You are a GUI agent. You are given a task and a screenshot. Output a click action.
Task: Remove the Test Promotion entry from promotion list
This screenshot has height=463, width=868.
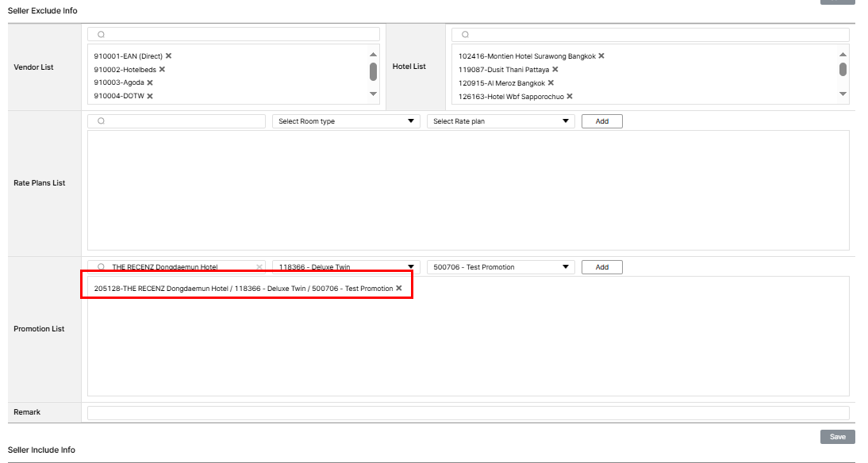point(398,289)
